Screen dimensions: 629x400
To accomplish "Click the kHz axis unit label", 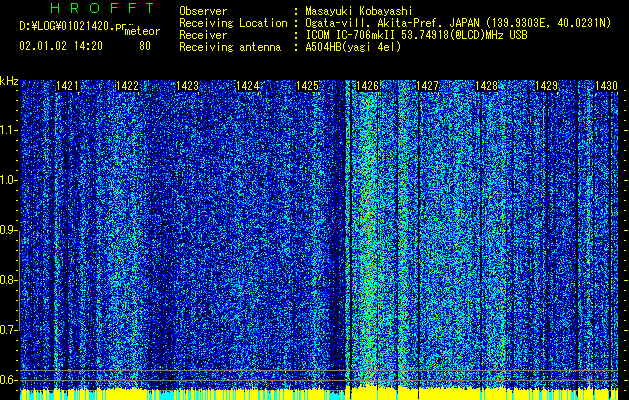I will coord(9,81).
